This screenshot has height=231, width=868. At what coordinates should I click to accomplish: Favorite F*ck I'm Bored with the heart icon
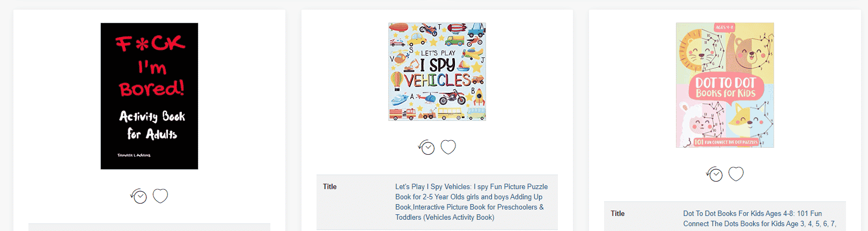160,196
